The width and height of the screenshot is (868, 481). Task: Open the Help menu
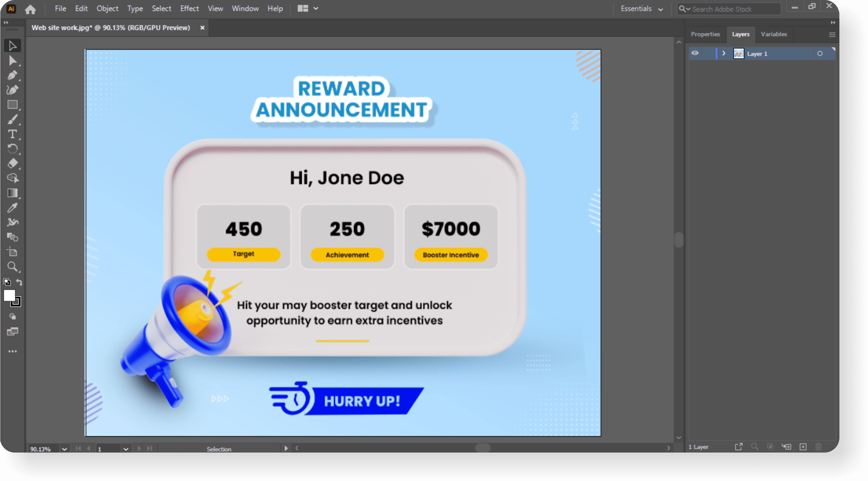click(x=275, y=8)
